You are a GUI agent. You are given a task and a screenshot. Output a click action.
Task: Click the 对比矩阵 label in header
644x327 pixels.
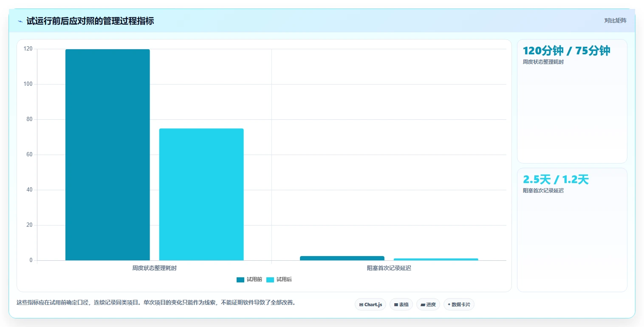click(615, 20)
